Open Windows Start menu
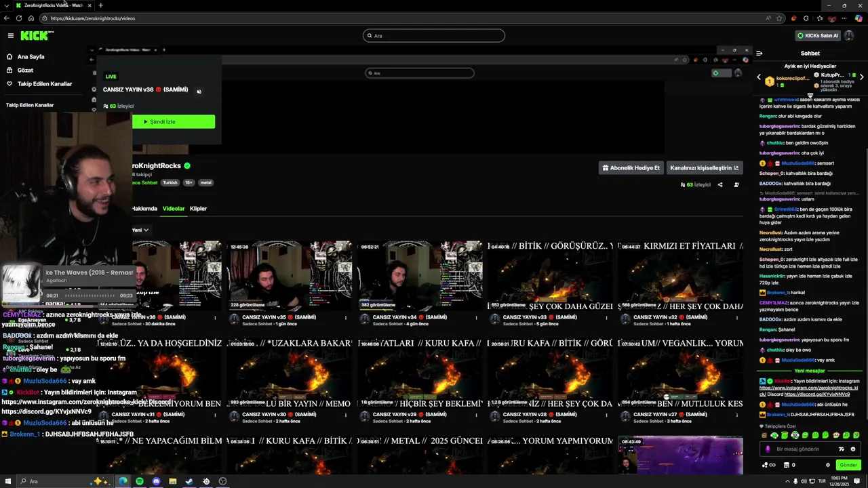 point(9,481)
